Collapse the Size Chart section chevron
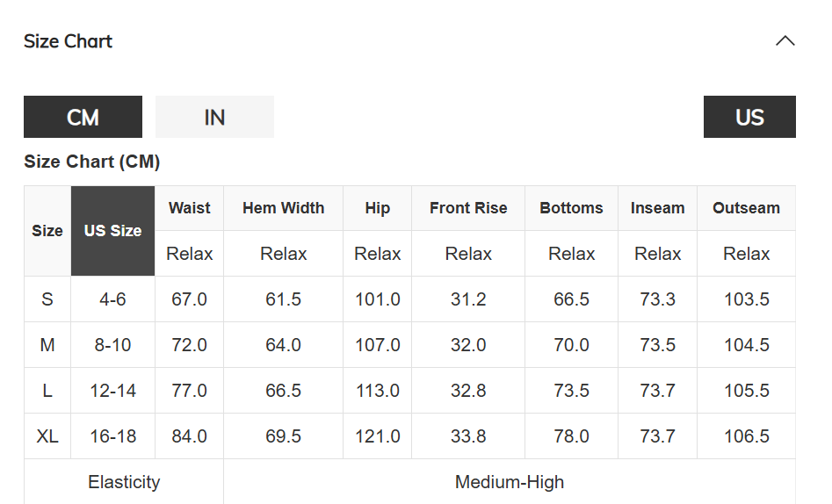 [x=785, y=41]
